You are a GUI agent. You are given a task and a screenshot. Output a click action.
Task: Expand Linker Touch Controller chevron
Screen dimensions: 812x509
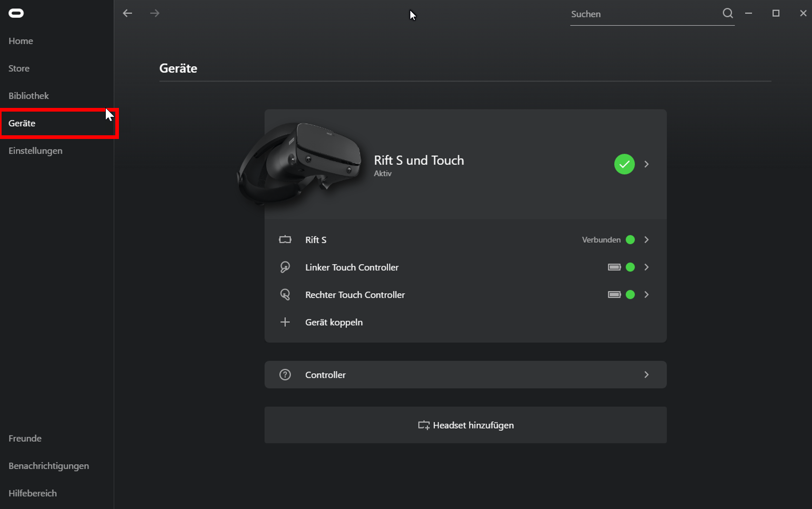(x=646, y=267)
